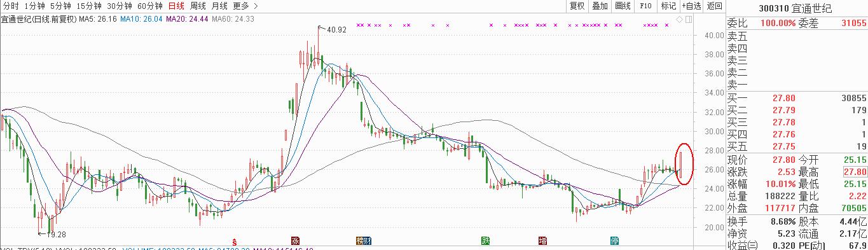Click the MA5: 26.16 indicator label
Image resolution: width=868 pixels, height=250 pixels.
[98, 19]
